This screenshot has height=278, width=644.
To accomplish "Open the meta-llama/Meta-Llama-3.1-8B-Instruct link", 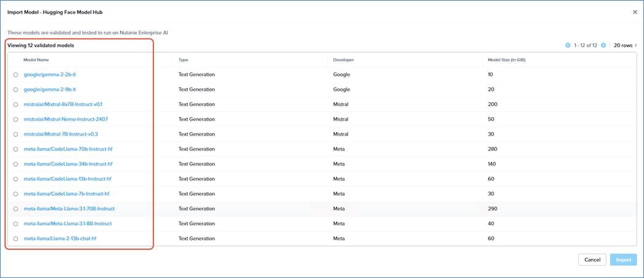I will 68,223.
